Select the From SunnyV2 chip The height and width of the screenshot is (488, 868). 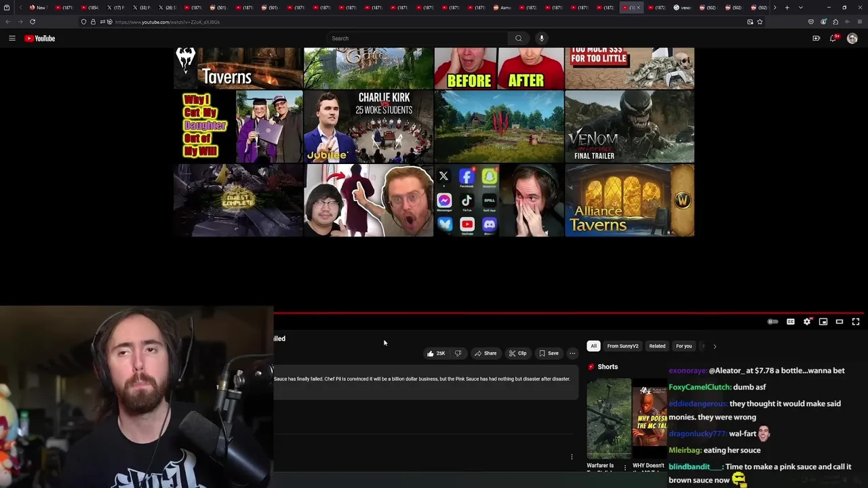[623, 346]
